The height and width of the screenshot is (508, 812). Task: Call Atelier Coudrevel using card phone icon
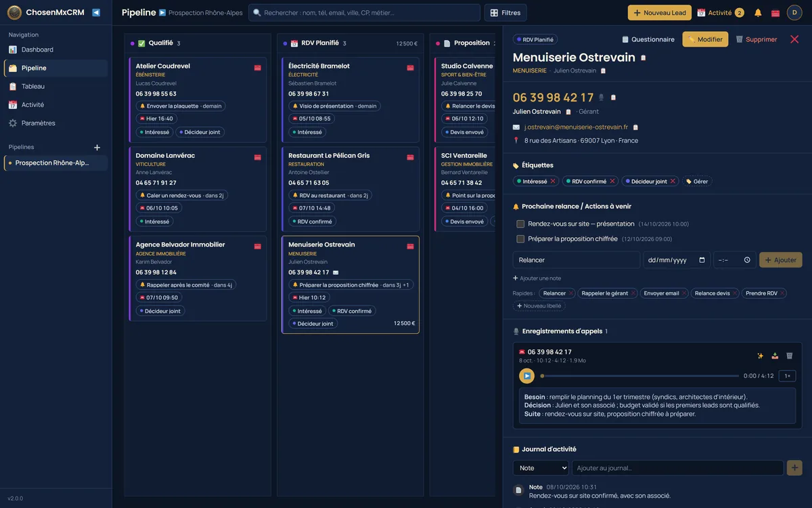(x=258, y=68)
